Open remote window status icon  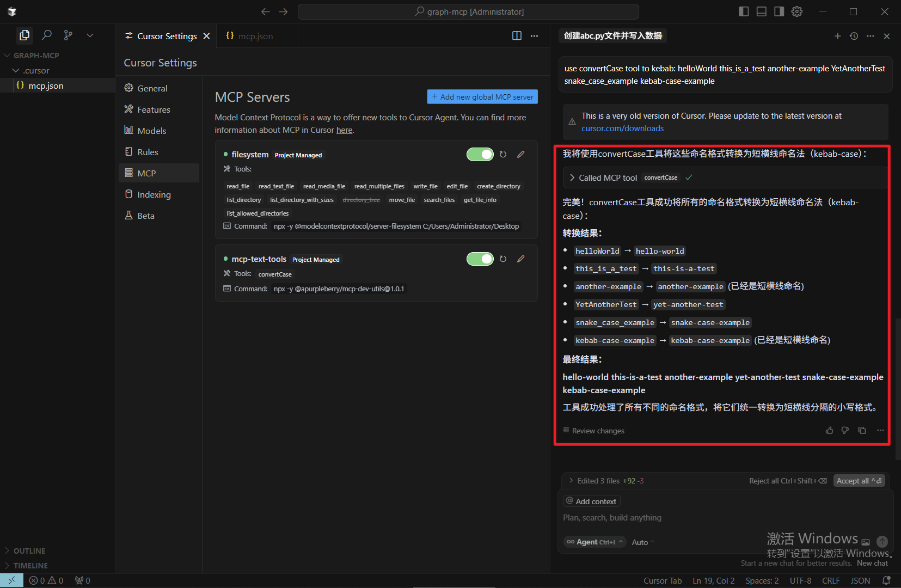[11, 580]
